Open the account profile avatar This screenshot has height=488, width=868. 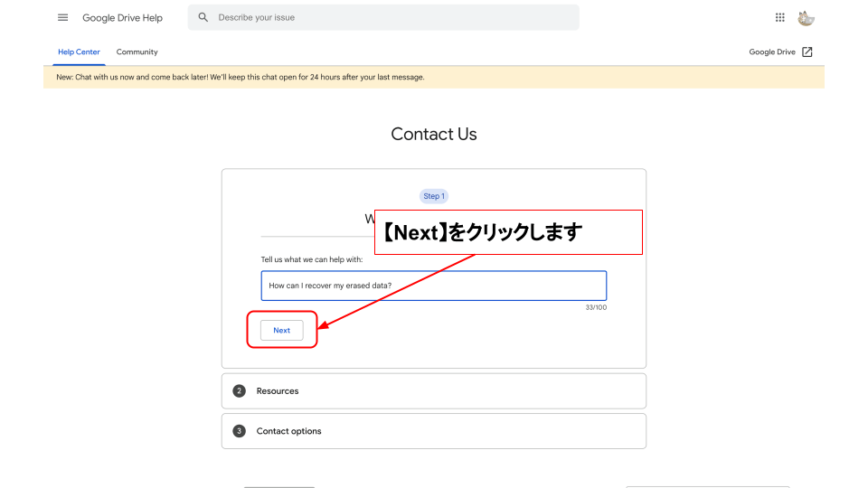click(x=806, y=17)
